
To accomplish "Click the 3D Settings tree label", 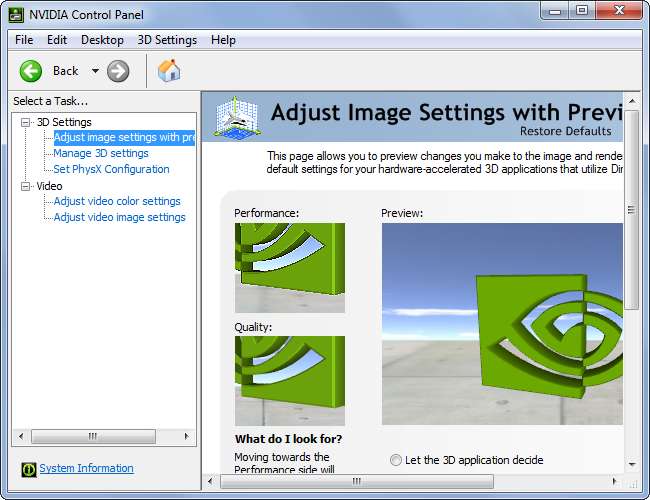I will [64, 122].
